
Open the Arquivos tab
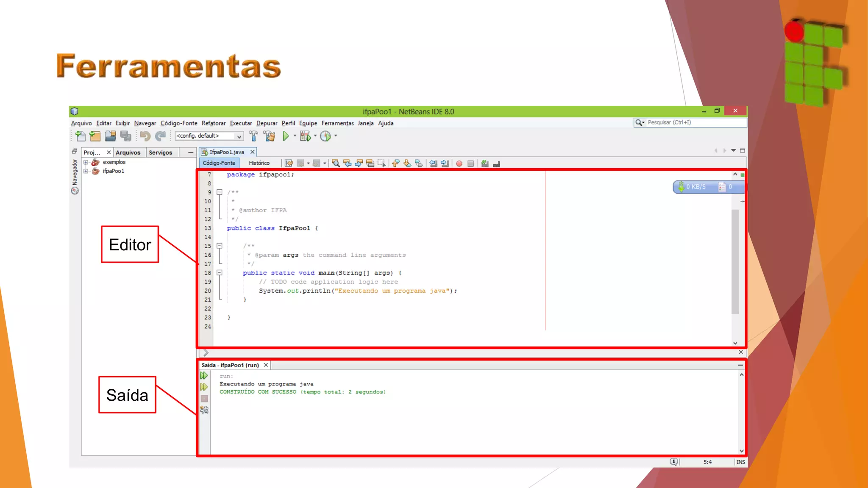(x=128, y=152)
